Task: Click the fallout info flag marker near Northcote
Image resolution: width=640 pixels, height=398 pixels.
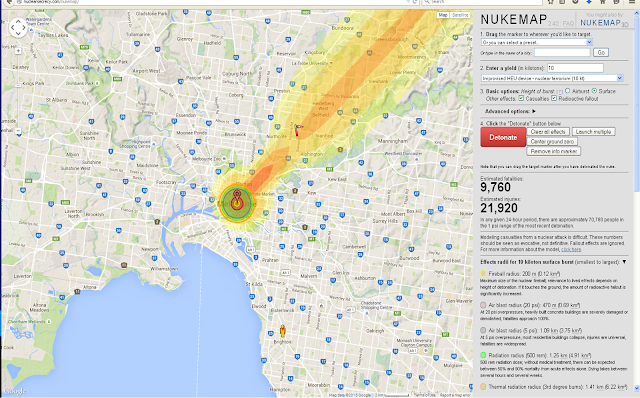Action: (x=298, y=131)
